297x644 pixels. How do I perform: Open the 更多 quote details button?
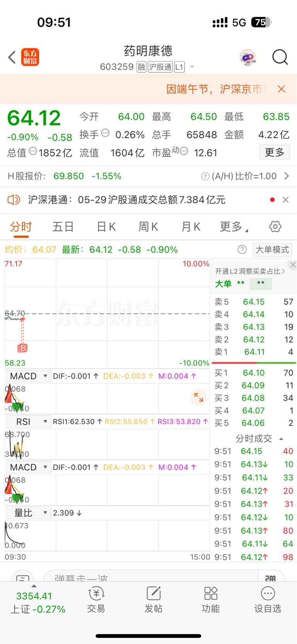click(x=275, y=152)
